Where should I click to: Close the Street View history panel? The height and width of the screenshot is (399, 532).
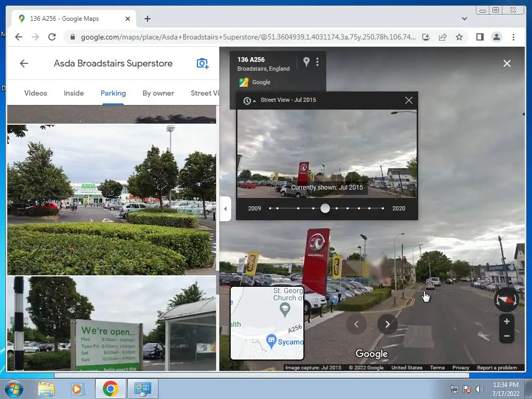(x=408, y=100)
